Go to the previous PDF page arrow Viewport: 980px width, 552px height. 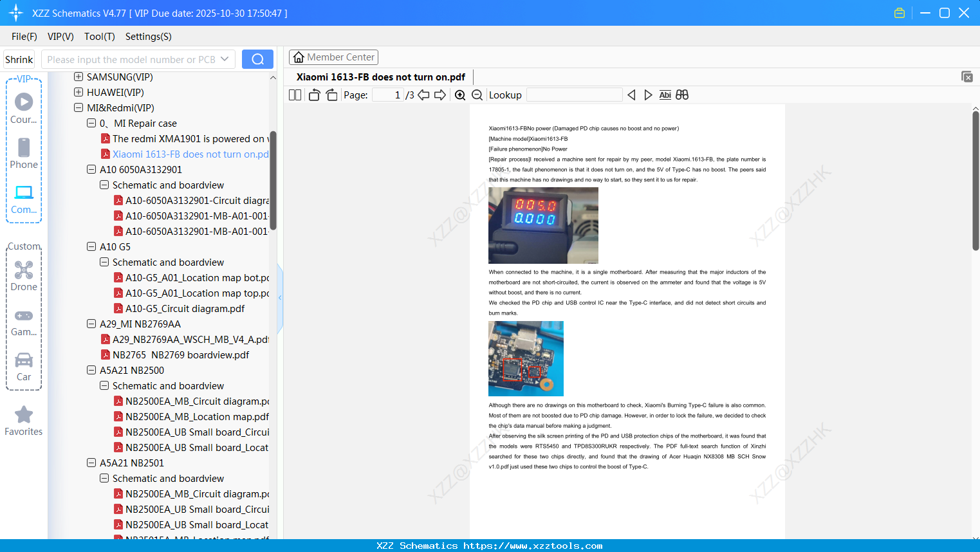point(423,95)
